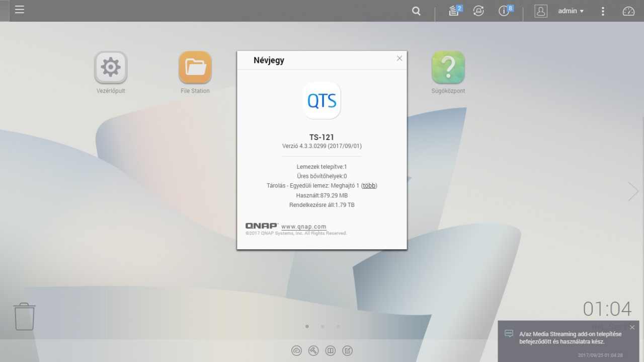Viewport: 644px width, 362px height.
Task: Open the Súgóközpont help center icon
Action: (x=448, y=67)
